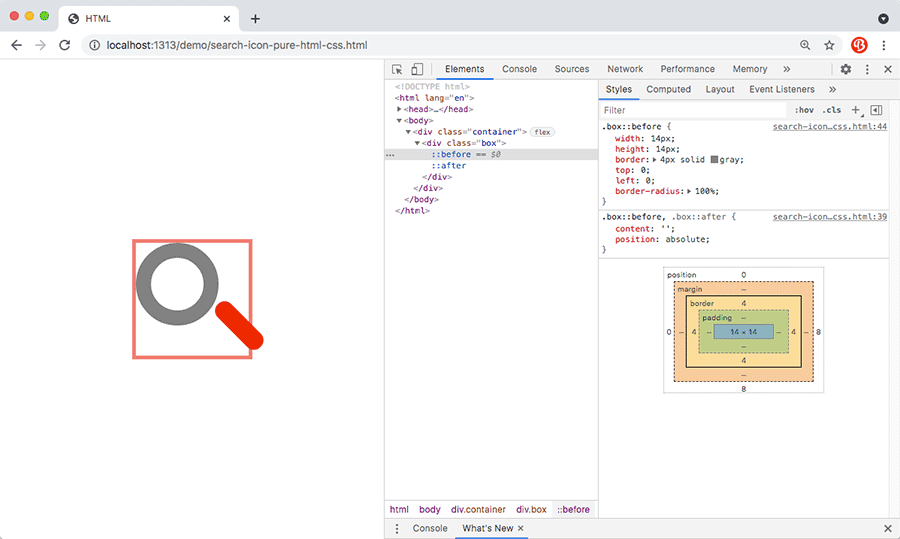Open the Console drawer tab
The height and width of the screenshot is (539, 900).
429,529
